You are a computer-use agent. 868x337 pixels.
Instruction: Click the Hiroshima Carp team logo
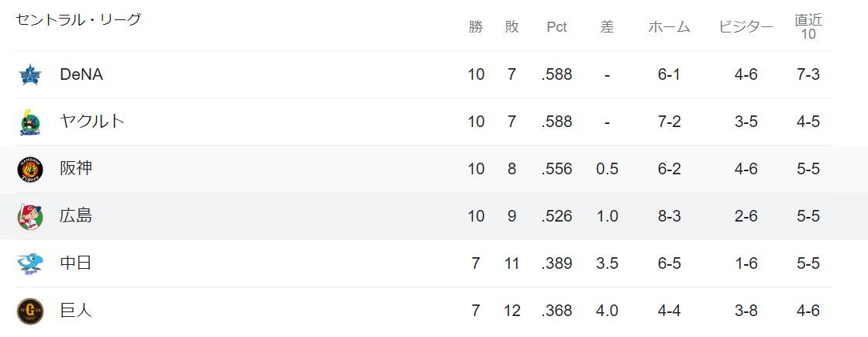(30, 216)
